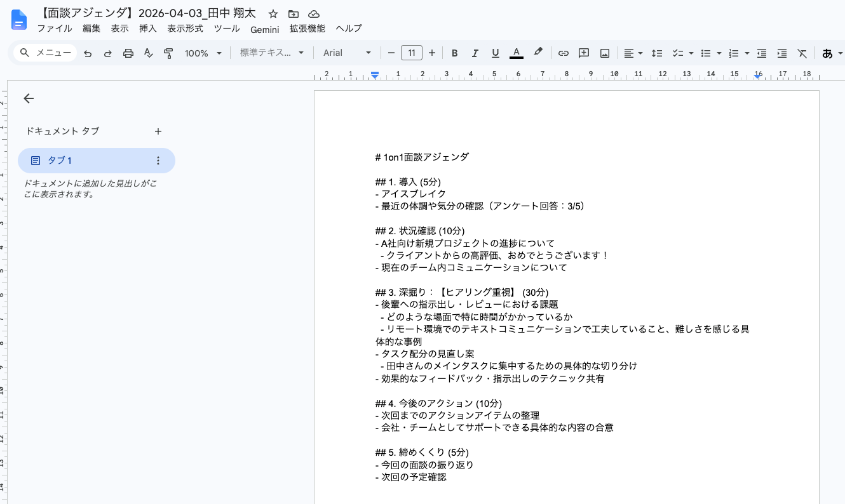Insert a numbered list
845x504 pixels.
(x=734, y=53)
